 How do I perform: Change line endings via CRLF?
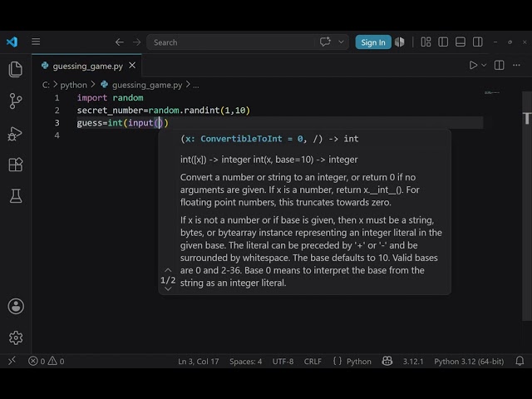tap(313, 362)
